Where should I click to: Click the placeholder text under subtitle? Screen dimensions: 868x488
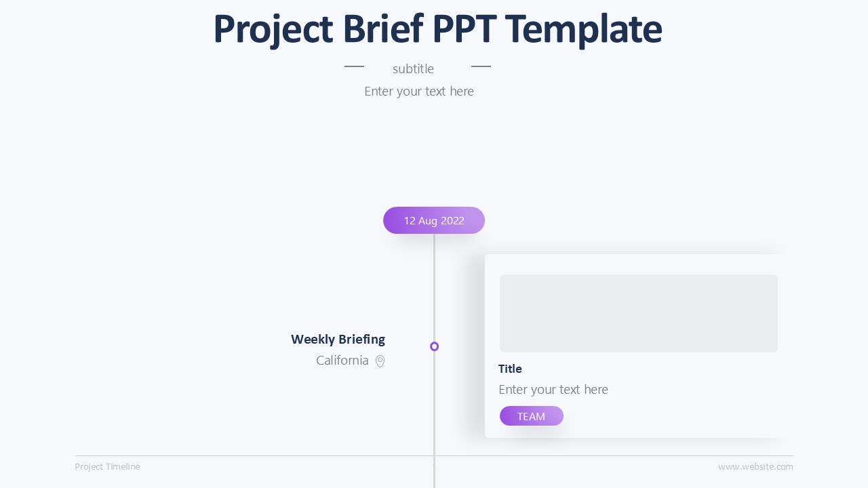(418, 91)
